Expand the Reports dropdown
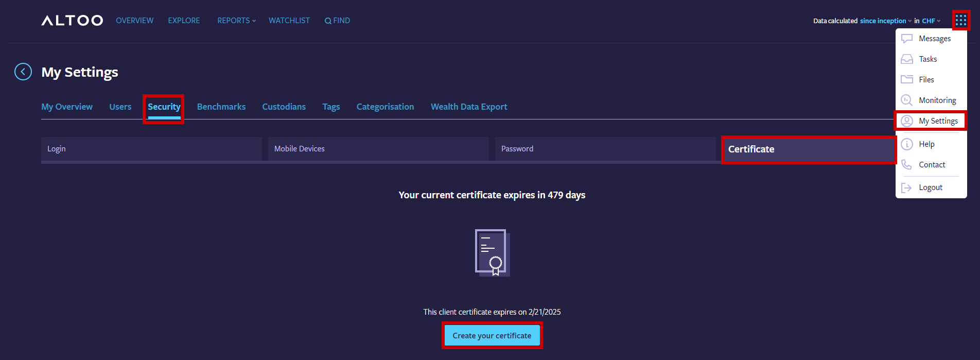This screenshot has height=360, width=980. coord(236,21)
